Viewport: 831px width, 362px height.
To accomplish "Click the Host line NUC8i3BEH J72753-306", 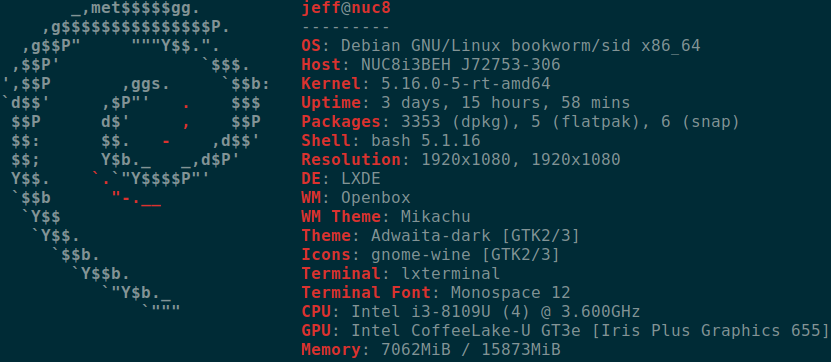I will [x=431, y=65].
